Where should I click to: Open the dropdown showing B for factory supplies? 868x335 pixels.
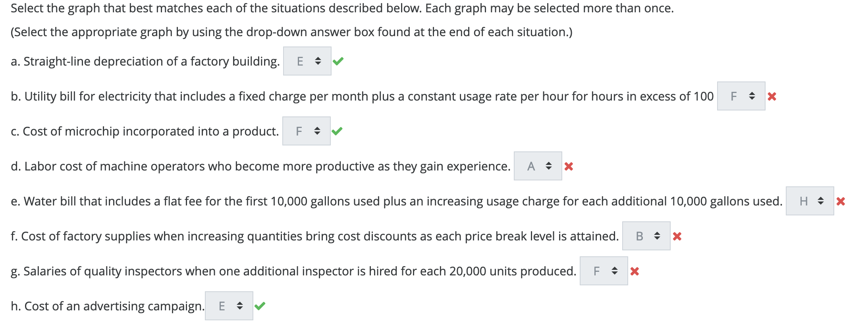tap(646, 236)
